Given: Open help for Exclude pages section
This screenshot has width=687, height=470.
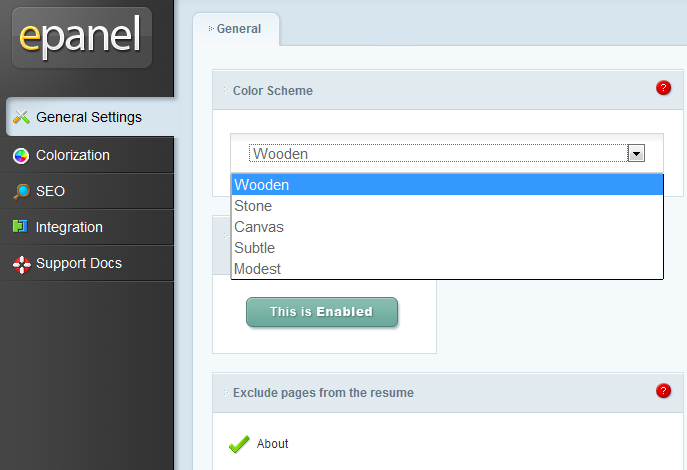Looking at the screenshot, I should 663,390.
